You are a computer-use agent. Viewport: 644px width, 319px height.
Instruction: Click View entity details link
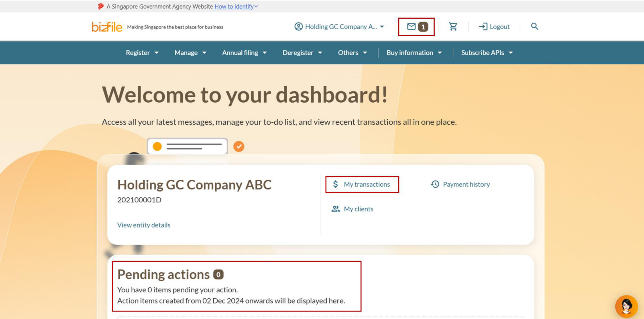coord(143,225)
